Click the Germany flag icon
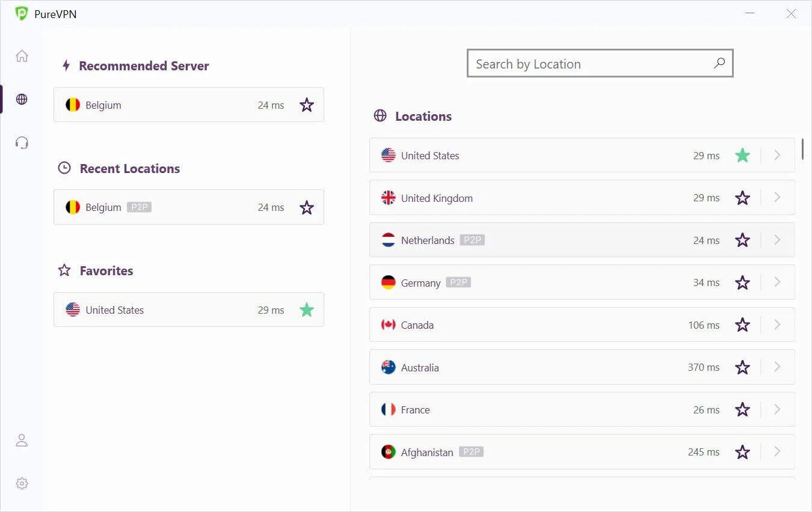Viewport: 812px width, 512px height. pos(389,282)
